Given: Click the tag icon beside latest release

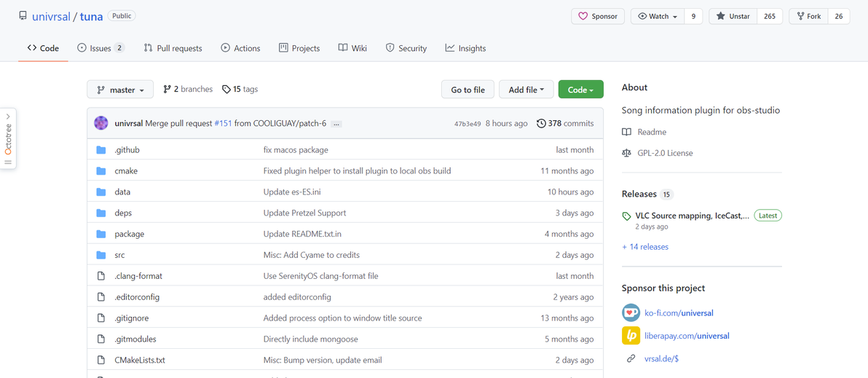Looking at the screenshot, I should pyautogui.click(x=626, y=216).
